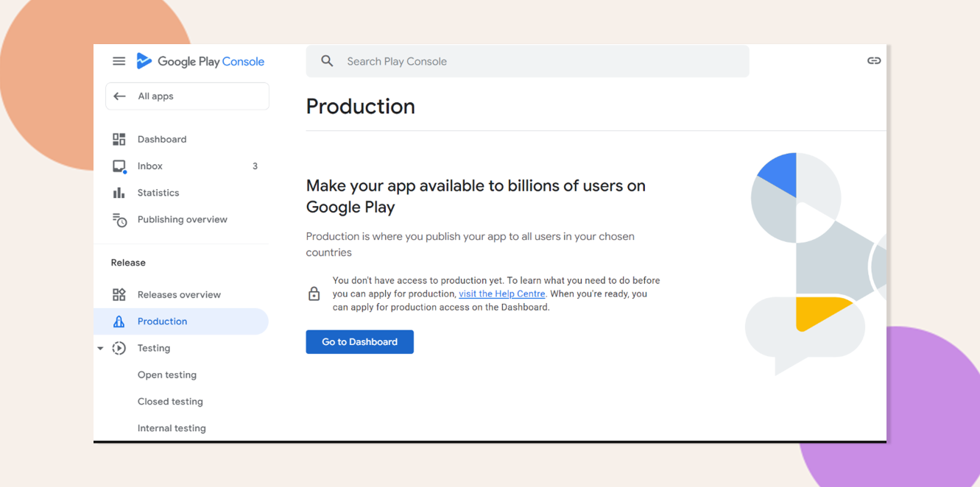
Task: Select the Production menu item
Action: (x=181, y=321)
